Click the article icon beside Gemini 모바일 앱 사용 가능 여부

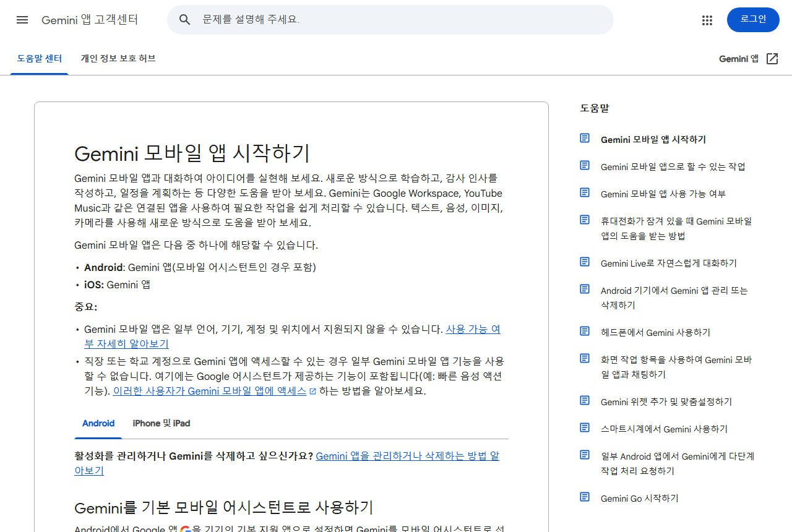pos(585,192)
